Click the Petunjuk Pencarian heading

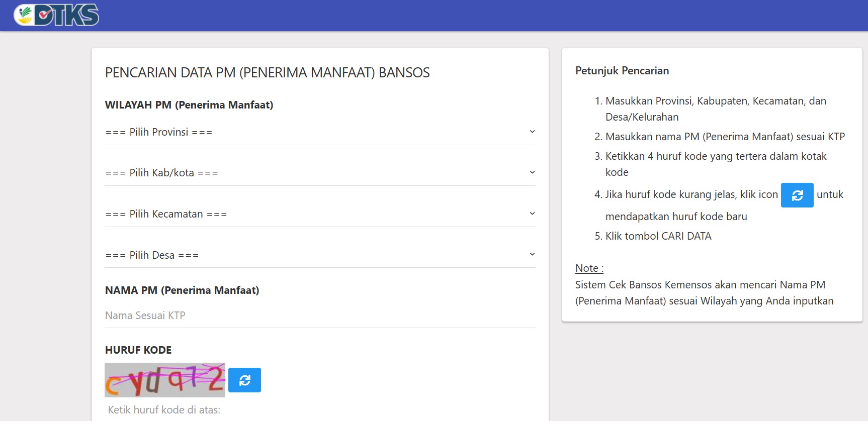pyautogui.click(x=622, y=71)
